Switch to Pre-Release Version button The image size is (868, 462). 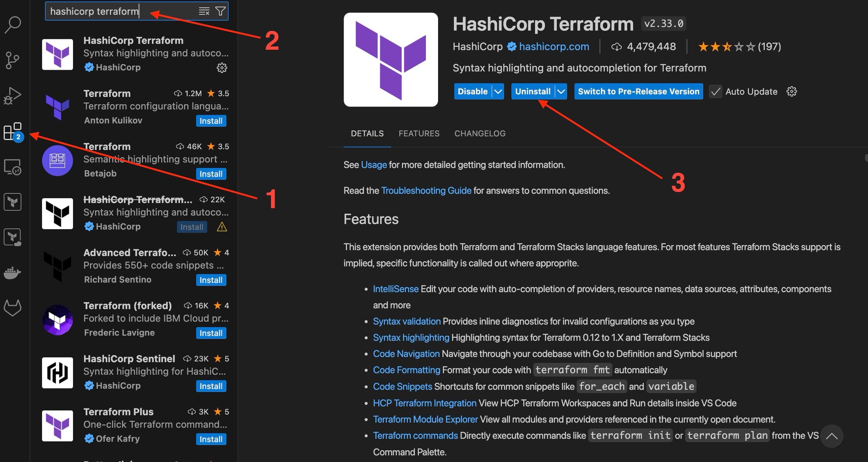click(639, 91)
